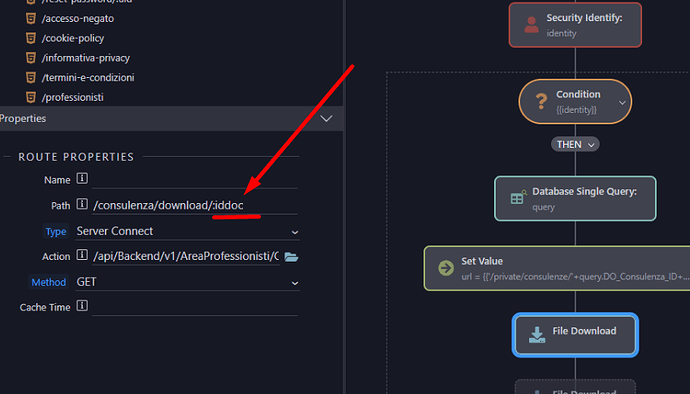Select the File Download step's download icon
The image size is (690, 394).
tap(537, 335)
